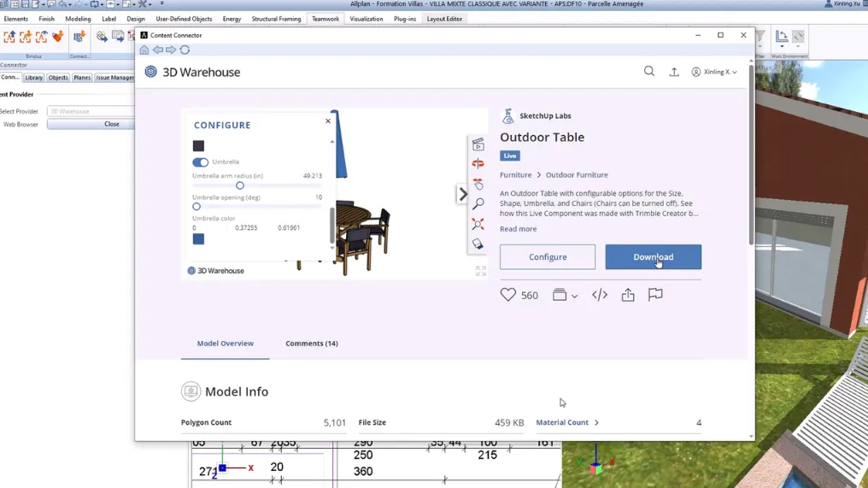This screenshot has height=488, width=868.
Task: Refresh the Content Connector browser page
Action: (x=185, y=50)
